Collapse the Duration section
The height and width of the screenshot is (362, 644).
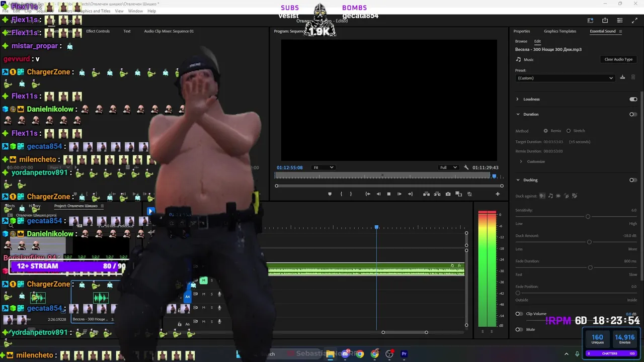point(518,114)
